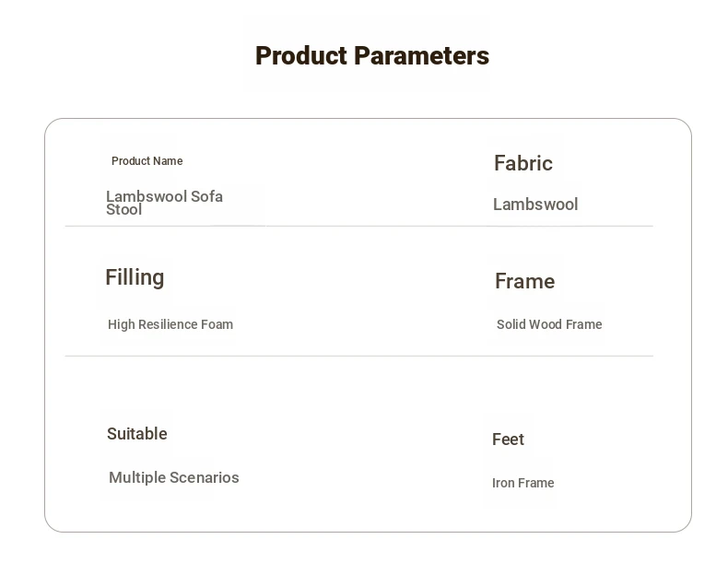This screenshot has height=586, width=728.
Task: Click the Iron Frame value
Action: pyautogui.click(x=523, y=483)
